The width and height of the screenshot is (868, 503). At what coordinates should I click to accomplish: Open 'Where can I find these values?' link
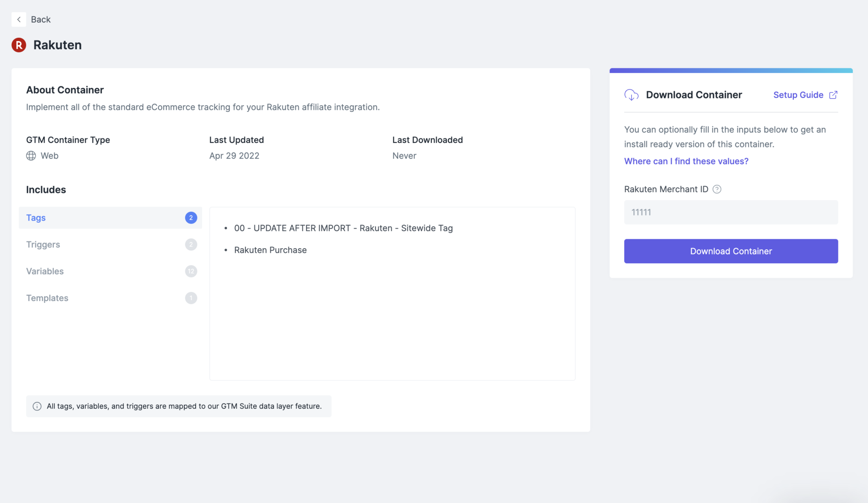pos(686,161)
